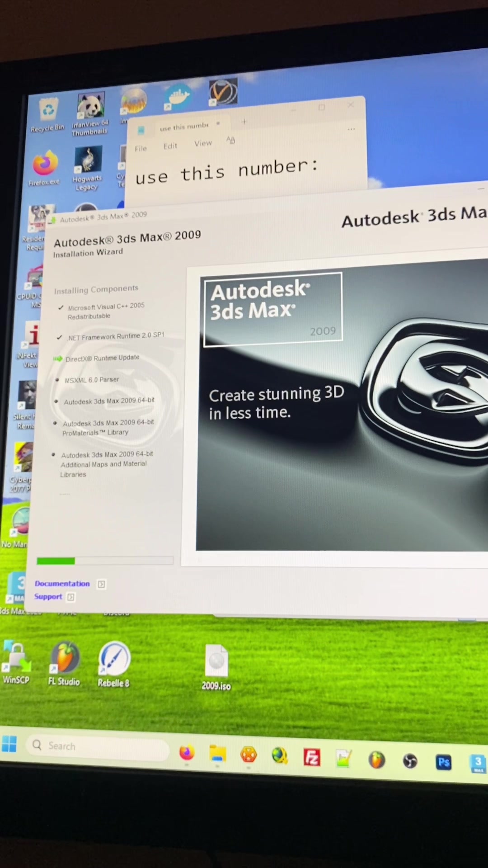Click the 'Autodesk 3ds Max 2009' splash logo box
488x868 pixels.
coord(273,310)
